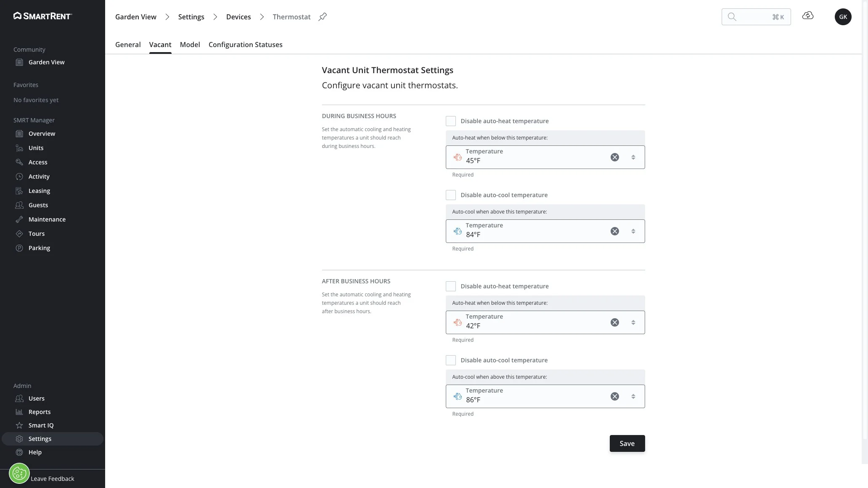Go to the Settings breadcrumb
Image resolution: width=868 pixels, height=488 pixels.
pyautogui.click(x=191, y=17)
